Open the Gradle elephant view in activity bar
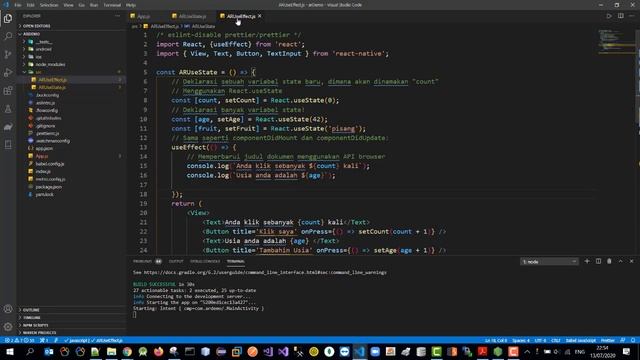Screen dimensions: 640x360 [8, 127]
